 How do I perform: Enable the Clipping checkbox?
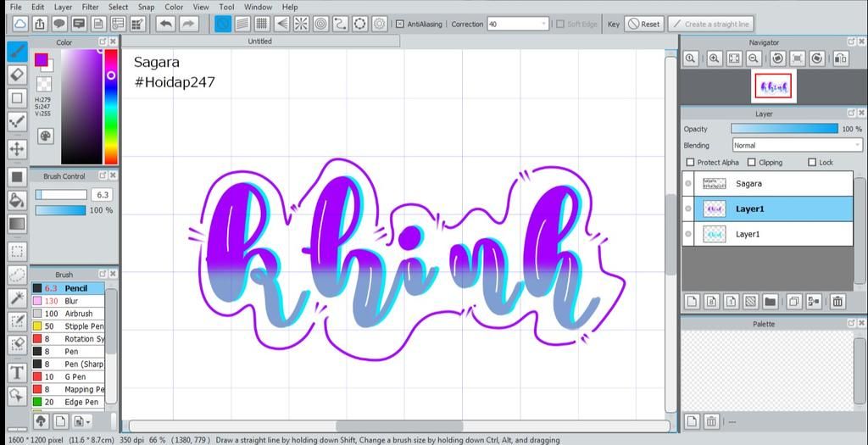click(x=751, y=162)
